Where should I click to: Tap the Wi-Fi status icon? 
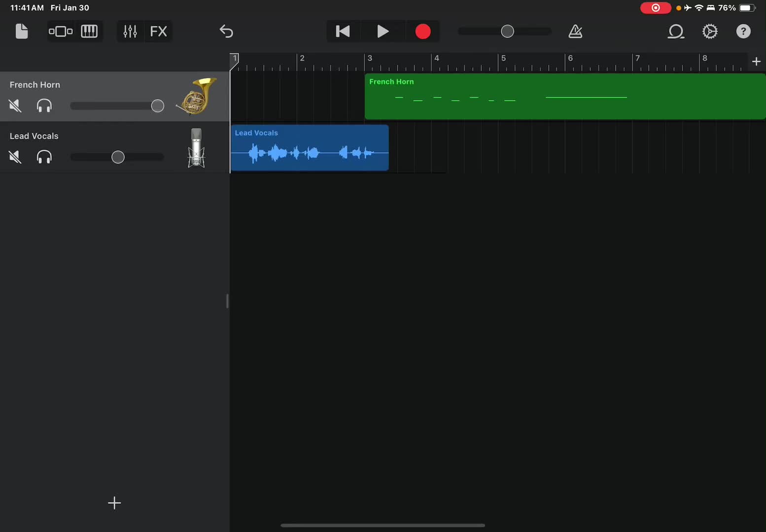tap(698, 8)
